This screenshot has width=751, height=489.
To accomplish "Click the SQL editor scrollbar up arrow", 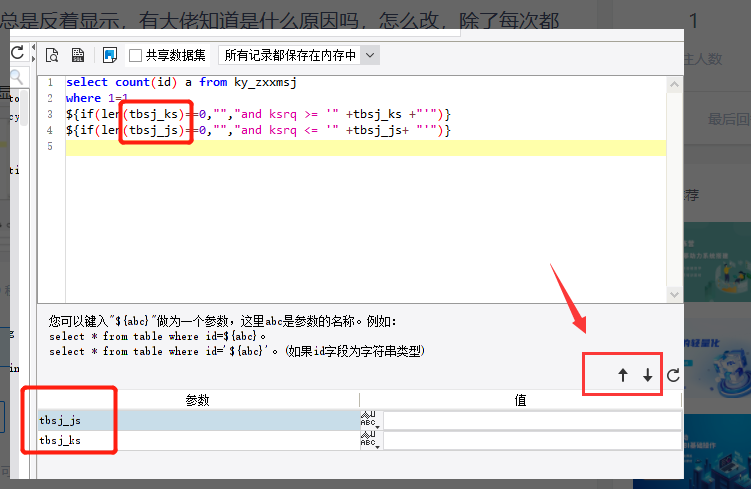I will coord(674,85).
